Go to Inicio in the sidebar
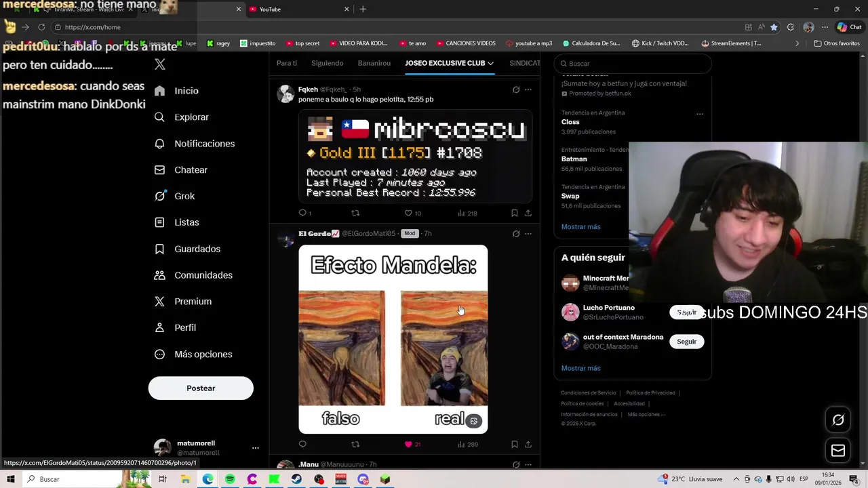Viewport: 868px width, 488px height. (176, 91)
